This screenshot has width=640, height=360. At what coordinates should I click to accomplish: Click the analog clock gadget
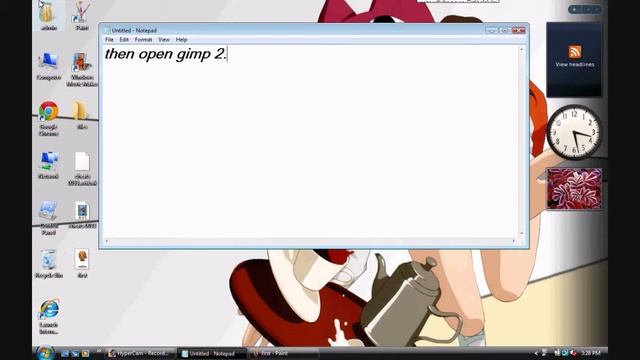(x=574, y=132)
